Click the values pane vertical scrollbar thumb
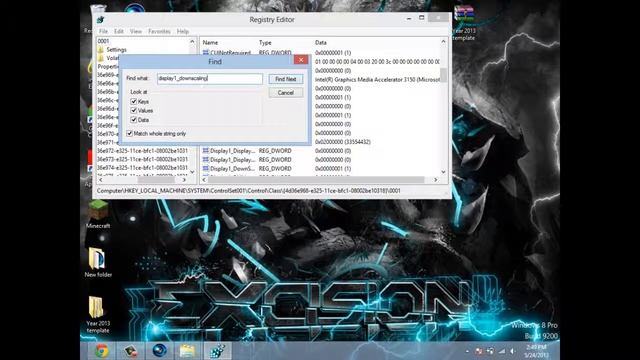Viewport: 640px width, 360px height. click(x=443, y=75)
